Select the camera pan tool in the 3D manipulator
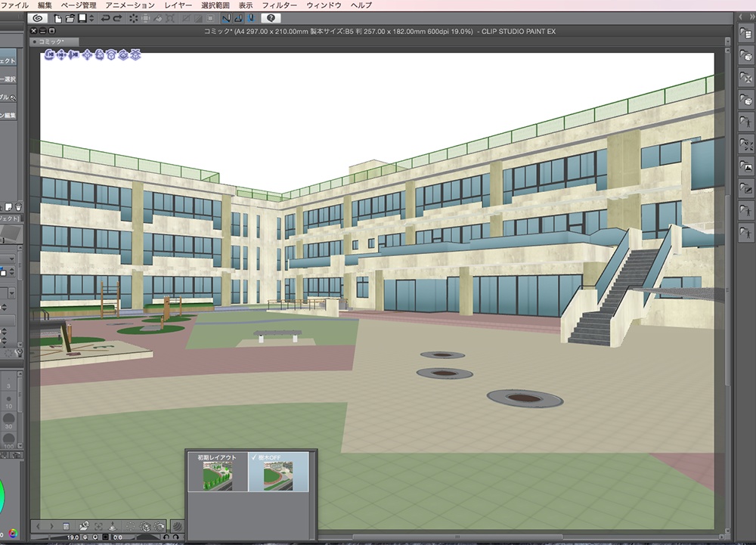Image resolution: width=756 pixels, height=545 pixels. point(61,55)
